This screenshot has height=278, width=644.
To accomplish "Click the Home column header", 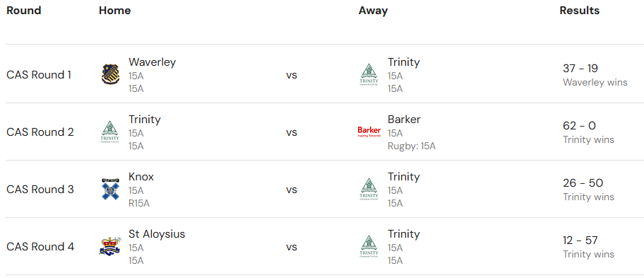I will pyautogui.click(x=115, y=11).
